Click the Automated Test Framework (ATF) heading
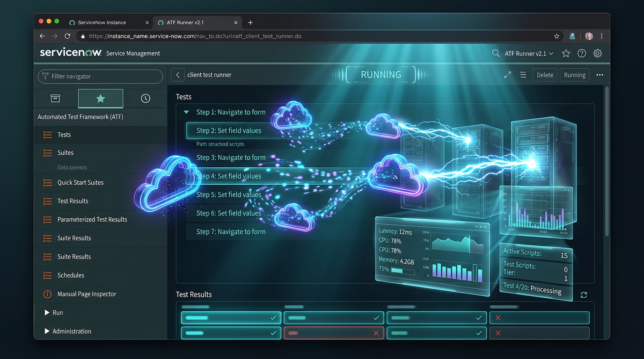The width and height of the screenshot is (644, 359). click(x=80, y=117)
